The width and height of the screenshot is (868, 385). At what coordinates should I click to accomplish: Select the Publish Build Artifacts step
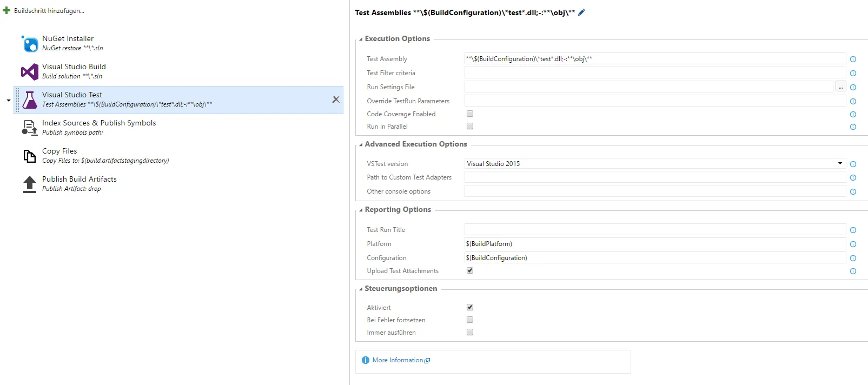[79, 180]
